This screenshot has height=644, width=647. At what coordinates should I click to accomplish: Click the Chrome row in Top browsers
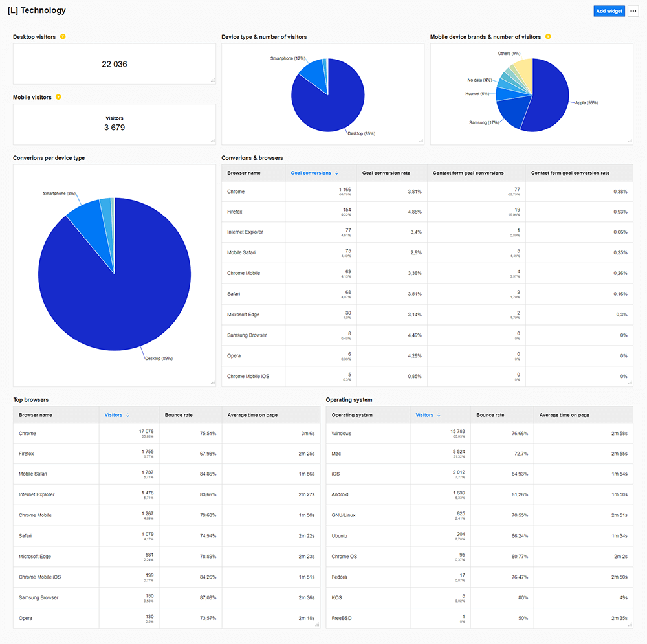[x=28, y=433]
